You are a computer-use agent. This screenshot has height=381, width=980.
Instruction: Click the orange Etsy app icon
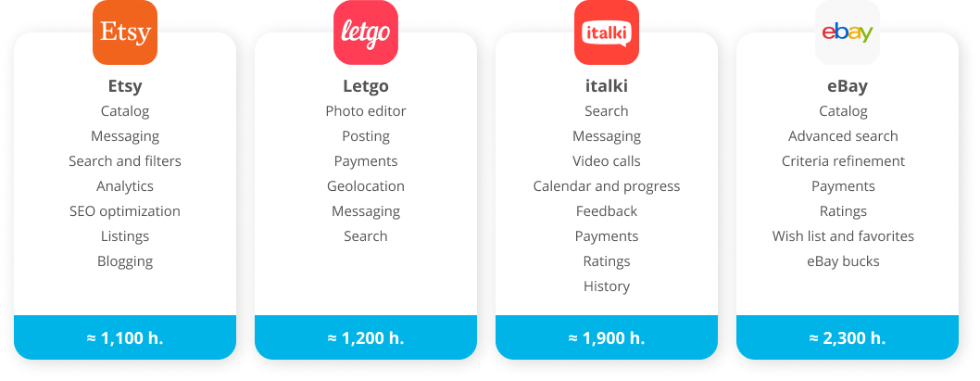125,32
